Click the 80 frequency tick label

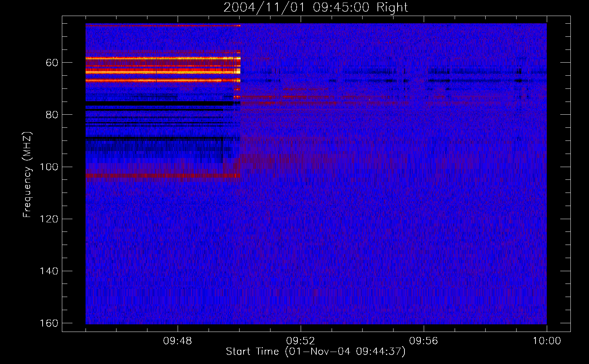[x=52, y=115]
